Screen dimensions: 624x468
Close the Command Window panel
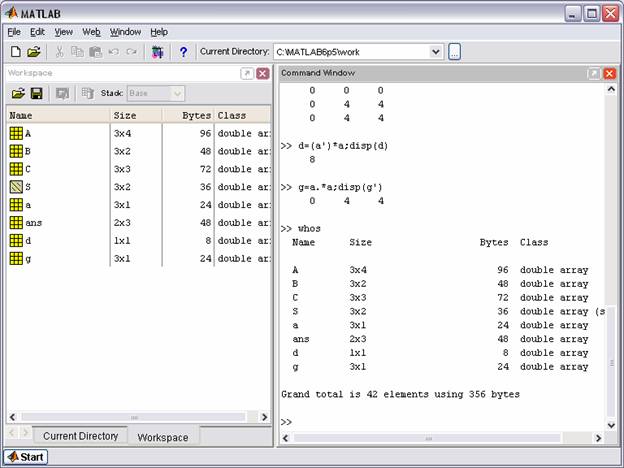click(x=610, y=74)
